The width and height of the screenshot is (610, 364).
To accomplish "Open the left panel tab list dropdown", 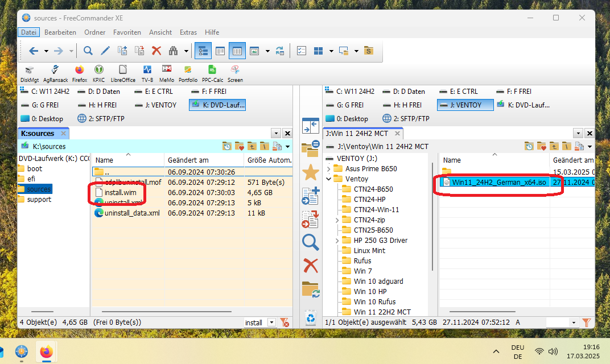I will point(276,134).
